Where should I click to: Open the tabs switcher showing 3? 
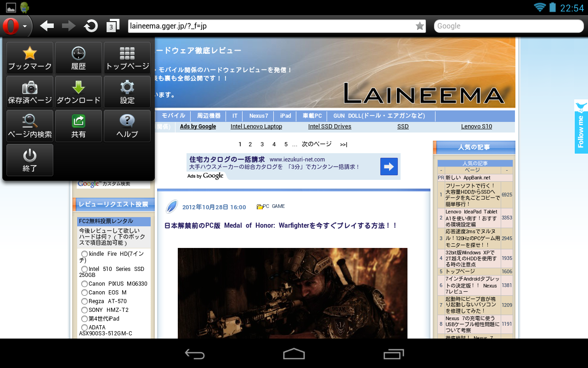pos(113,26)
